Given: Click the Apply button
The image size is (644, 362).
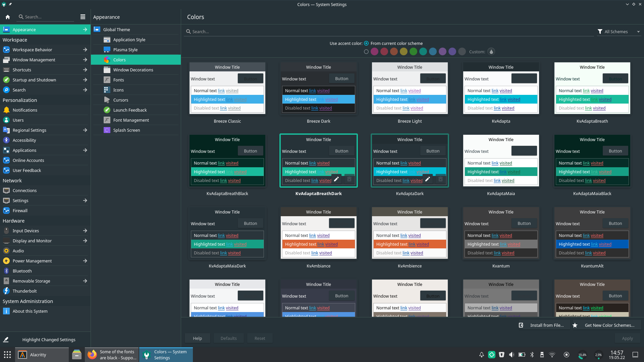Looking at the screenshot, I should 627,338.
